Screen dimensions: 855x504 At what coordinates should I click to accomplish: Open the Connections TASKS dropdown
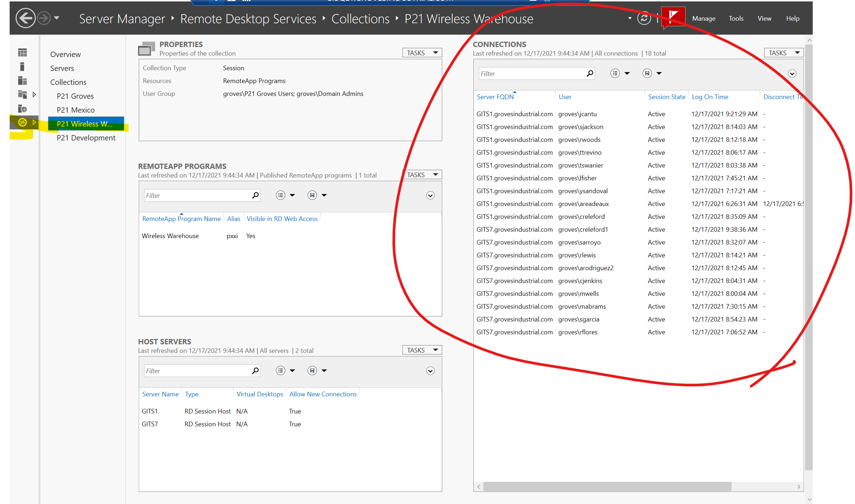[783, 53]
